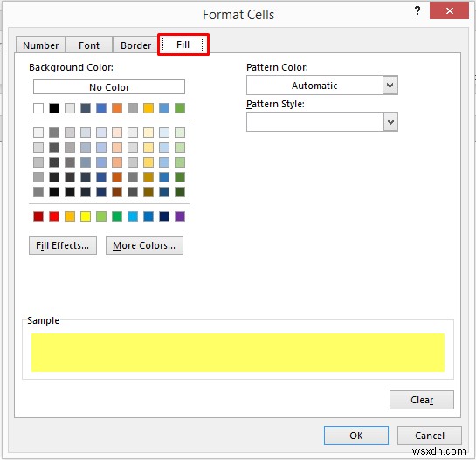The width and height of the screenshot is (476, 460).
Task: Confirm with the OK button
Action: click(356, 436)
